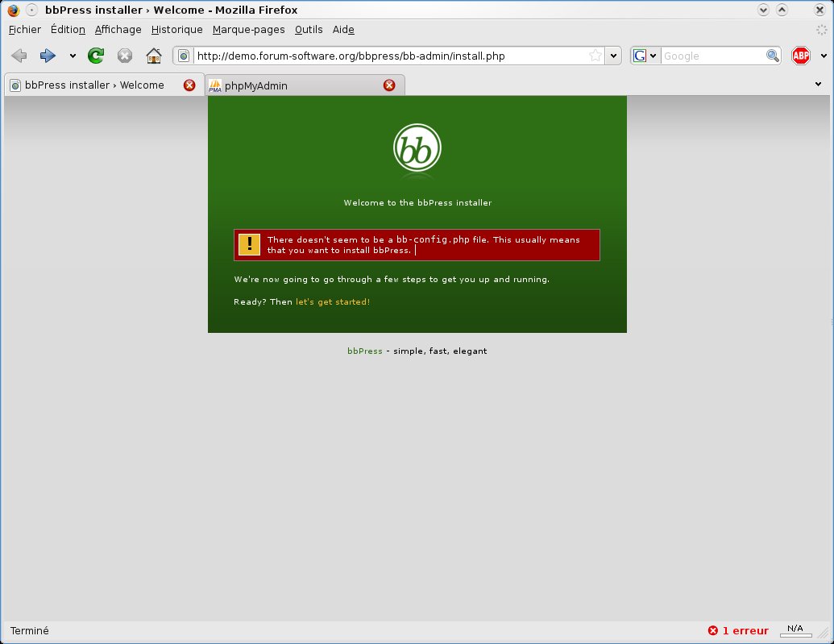Screen dimensions: 834x644
Task: Click the site identity icon in the address bar
Action: (x=184, y=56)
